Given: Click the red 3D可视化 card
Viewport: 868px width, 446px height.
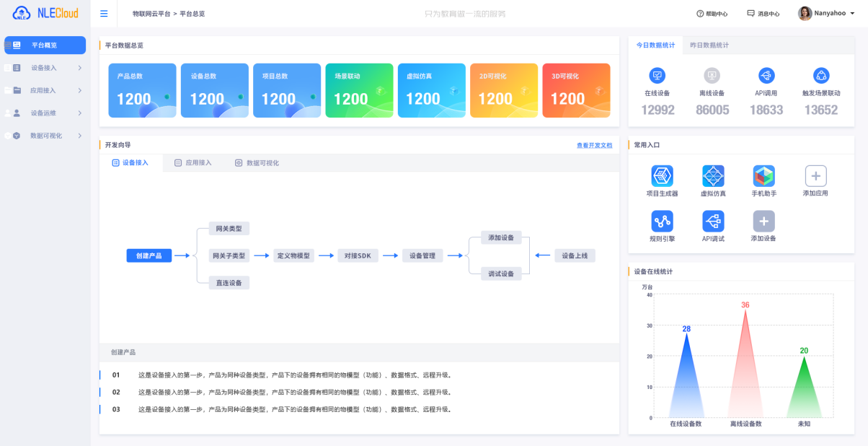Looking at the screenshot, I should [576, 90].
